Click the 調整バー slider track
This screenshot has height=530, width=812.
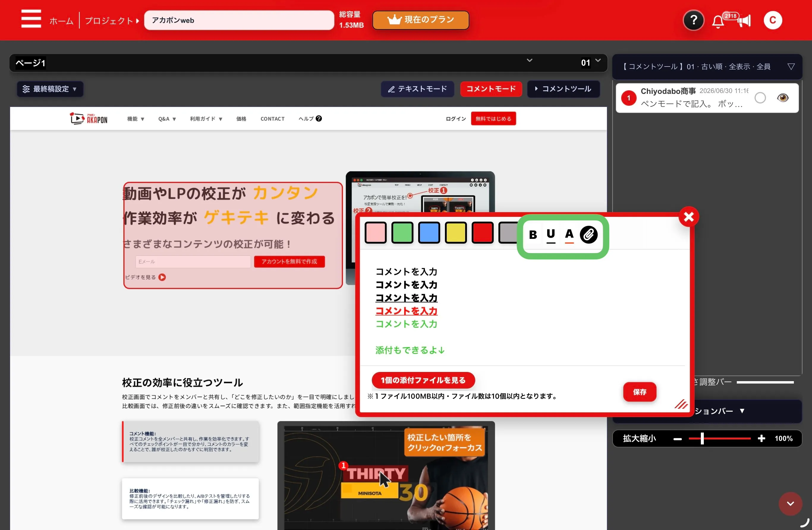765,382
